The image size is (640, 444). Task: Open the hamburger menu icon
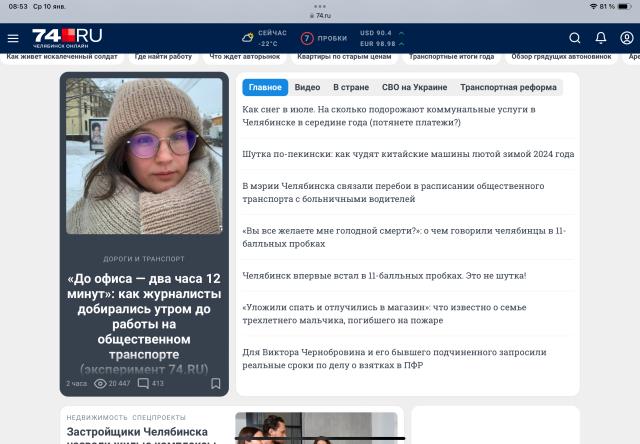pos(13,38)
